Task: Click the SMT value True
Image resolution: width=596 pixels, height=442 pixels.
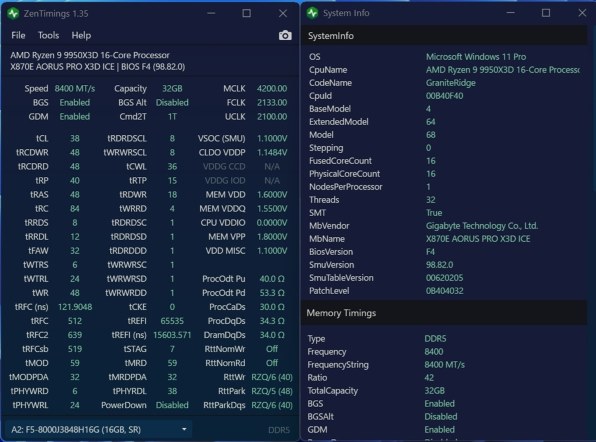Action: pos(434,213)
